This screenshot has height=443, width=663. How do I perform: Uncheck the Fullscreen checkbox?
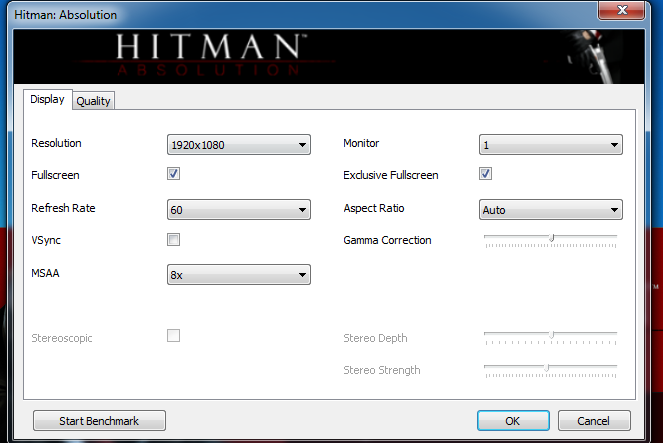(x=173, y=174)
